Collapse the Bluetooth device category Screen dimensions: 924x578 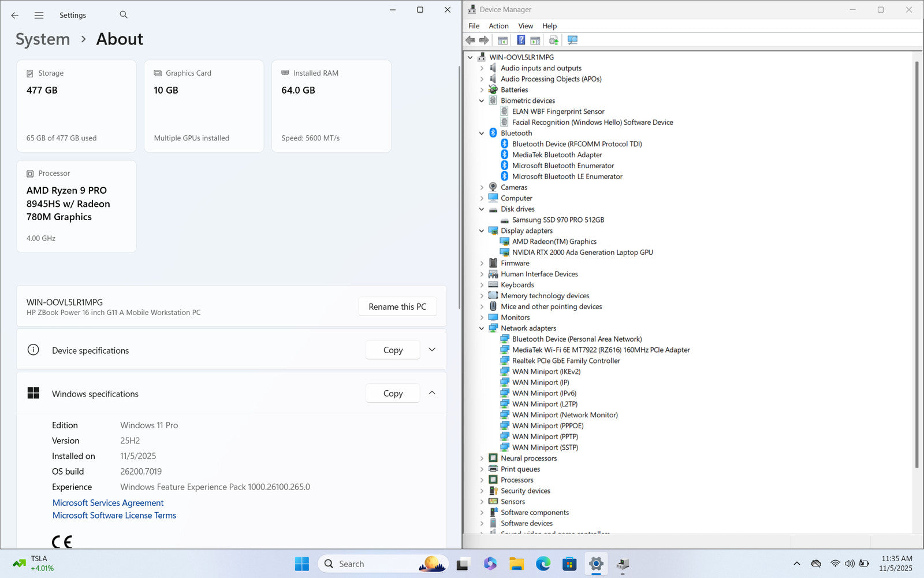pos(482,134)
